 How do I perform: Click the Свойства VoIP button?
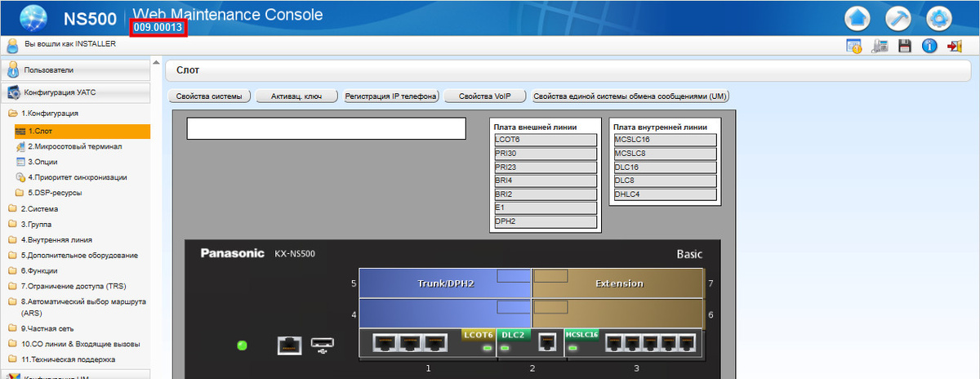click(x=484, y=96)
